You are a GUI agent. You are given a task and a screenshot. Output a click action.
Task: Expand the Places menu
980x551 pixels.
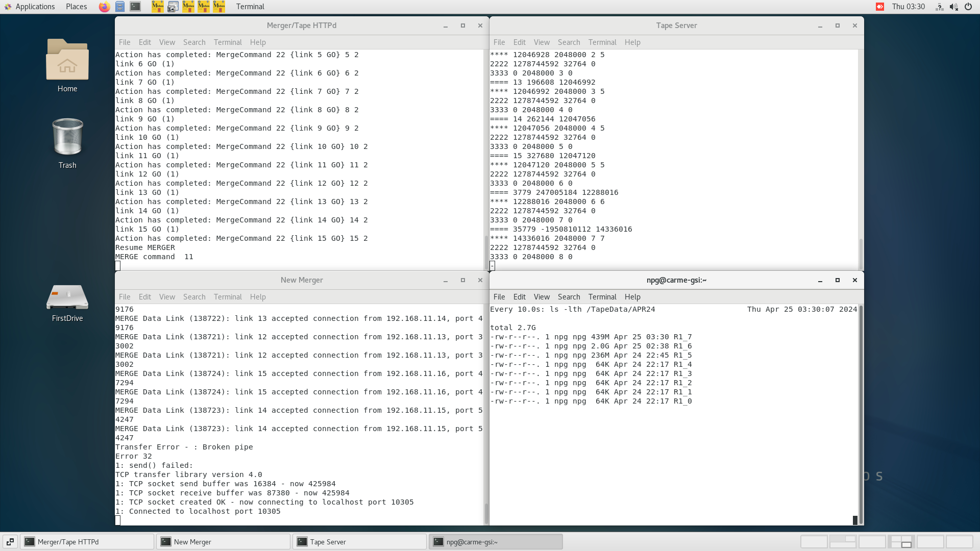pyautogui.click(x=76, y=7)
